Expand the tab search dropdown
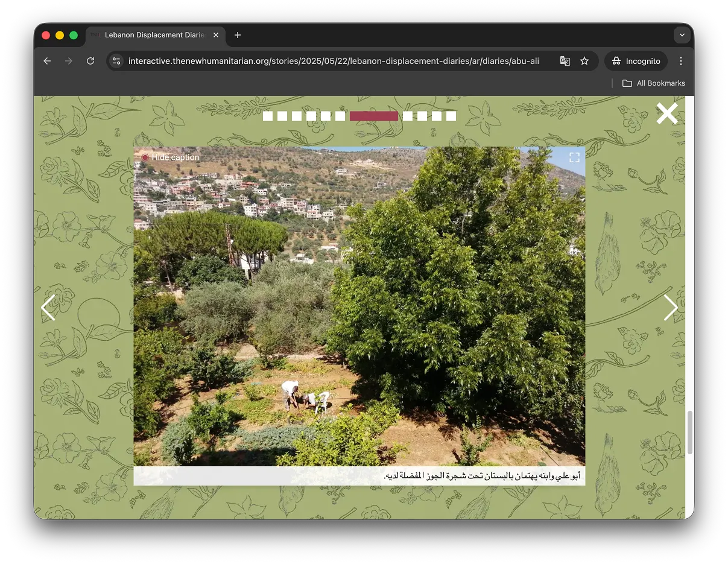This screenshot has width=728, height=564. [682, 35]
